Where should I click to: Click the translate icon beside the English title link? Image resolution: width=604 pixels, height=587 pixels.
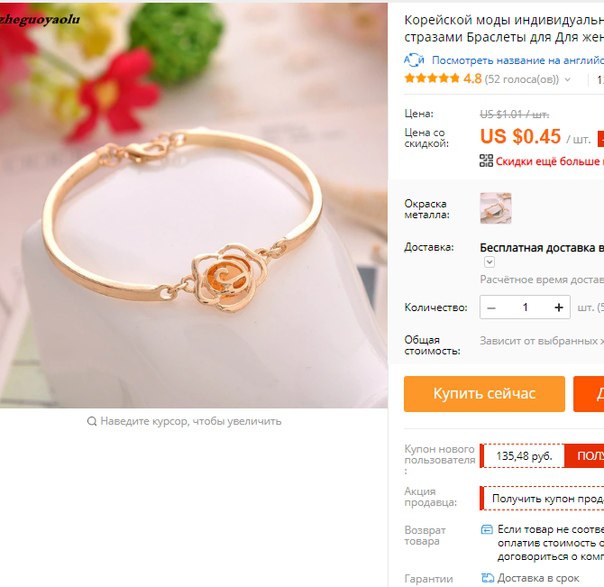414,60
